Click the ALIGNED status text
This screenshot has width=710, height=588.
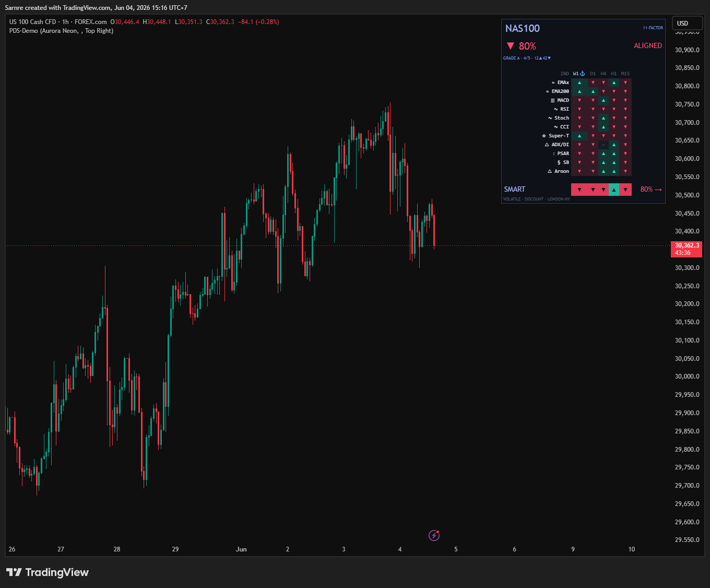pyautogui.click(x=648, y=46)
